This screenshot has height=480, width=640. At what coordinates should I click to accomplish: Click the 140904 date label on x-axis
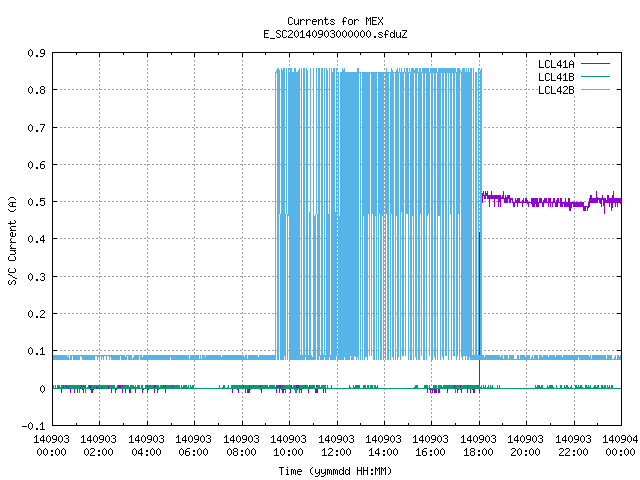pyautogui.click(x=620, y=439)
